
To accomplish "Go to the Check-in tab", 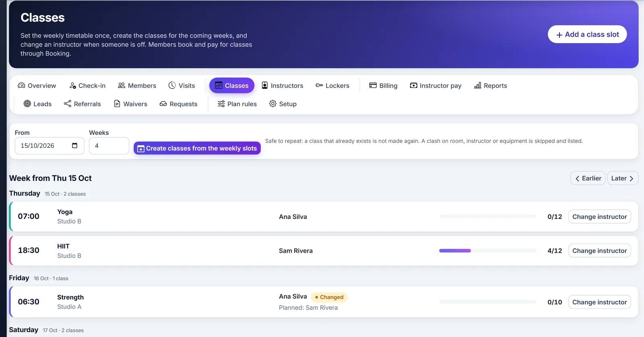I will [x=87, y=86].
